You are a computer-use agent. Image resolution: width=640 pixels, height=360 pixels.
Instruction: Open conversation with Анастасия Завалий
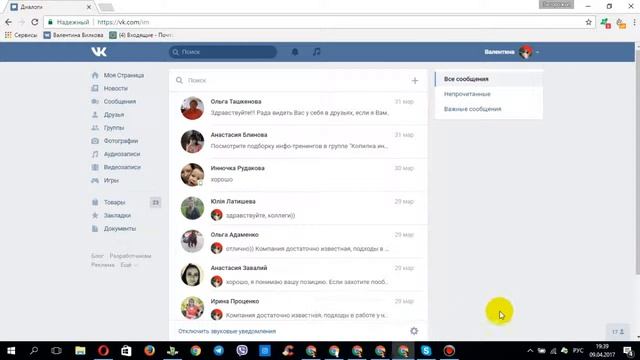pyautogui.click(x=298, y=275)
